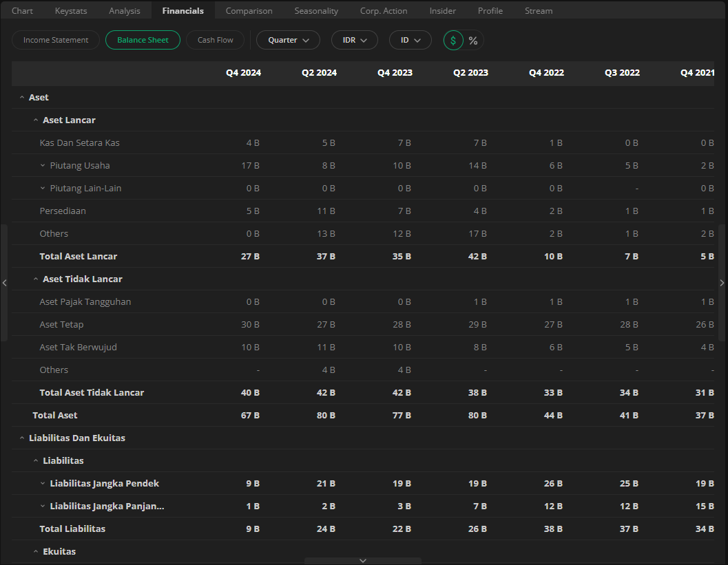The height and width of the screenshot is (565, 728).
Task: Open the ID language dropdown
Action: pyautogui.click(x=410, y=41)
